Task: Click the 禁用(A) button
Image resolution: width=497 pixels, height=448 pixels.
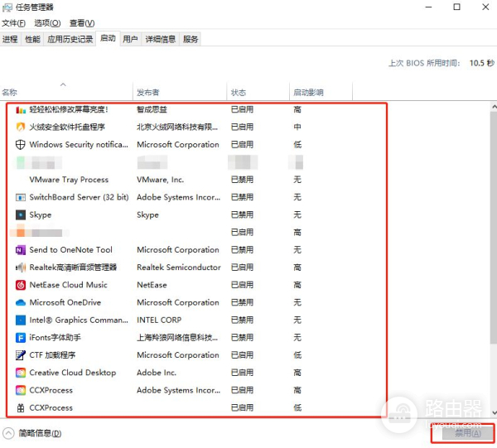Action: (462, 433)
